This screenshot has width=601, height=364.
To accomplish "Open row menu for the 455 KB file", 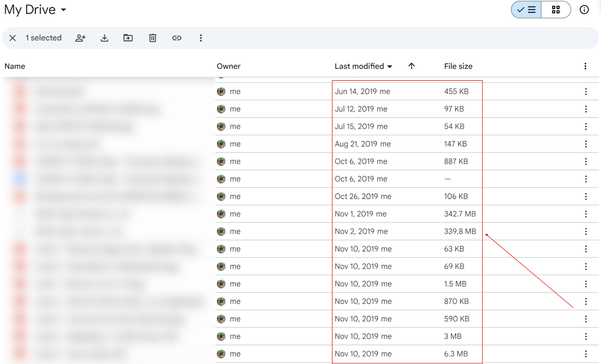I will click(x=586, y=91).
